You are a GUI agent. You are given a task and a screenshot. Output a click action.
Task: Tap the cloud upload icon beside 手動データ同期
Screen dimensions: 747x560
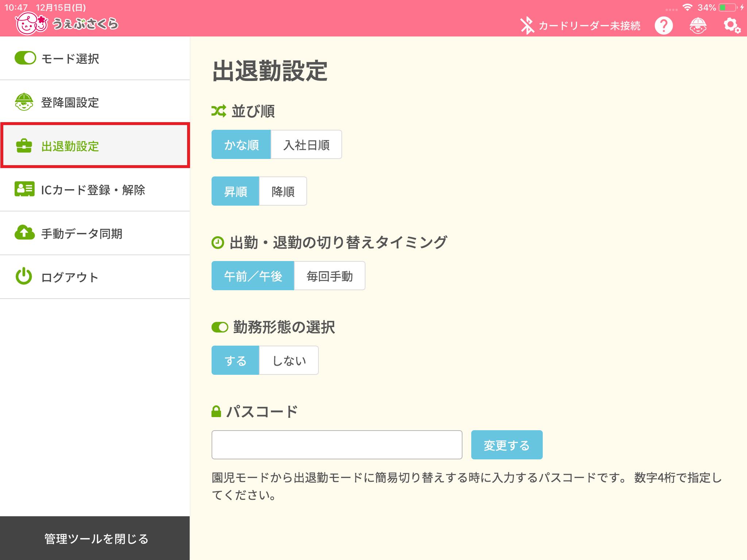[x=24, y=232]
